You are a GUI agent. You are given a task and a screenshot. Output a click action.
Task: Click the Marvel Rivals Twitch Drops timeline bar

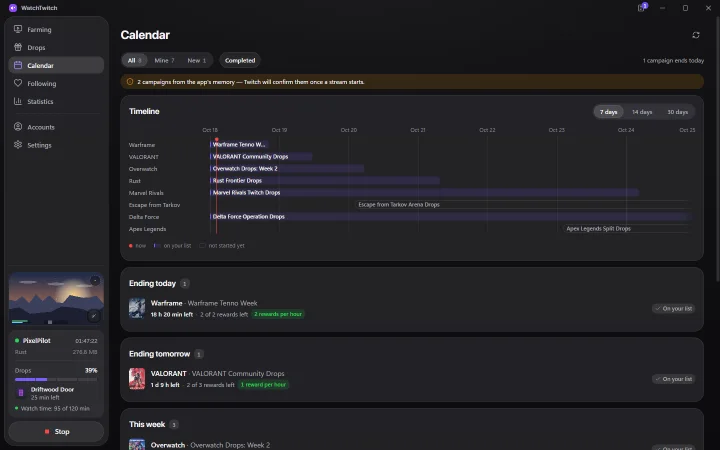424,192
